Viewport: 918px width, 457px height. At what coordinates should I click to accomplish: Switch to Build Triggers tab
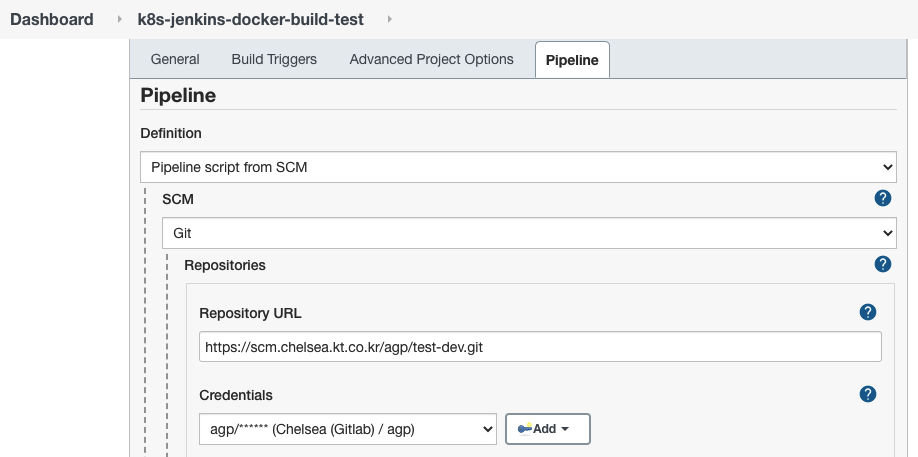(x=274, y=60)
